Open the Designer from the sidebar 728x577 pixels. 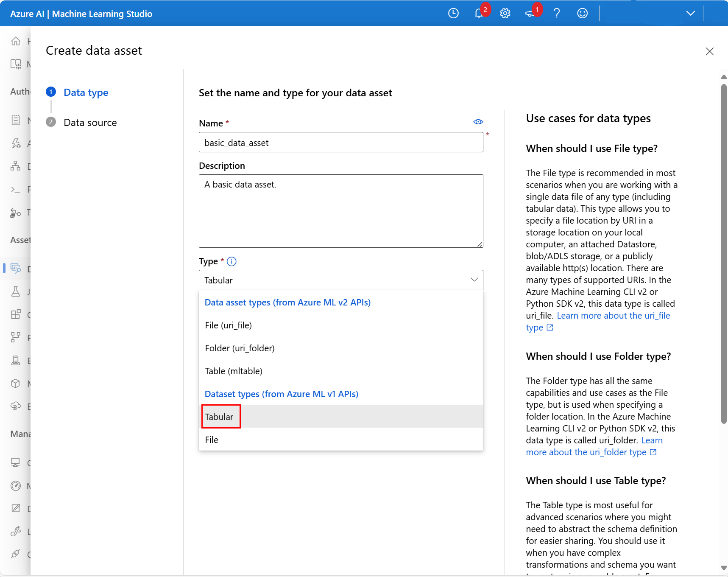(x=16, y=166)
